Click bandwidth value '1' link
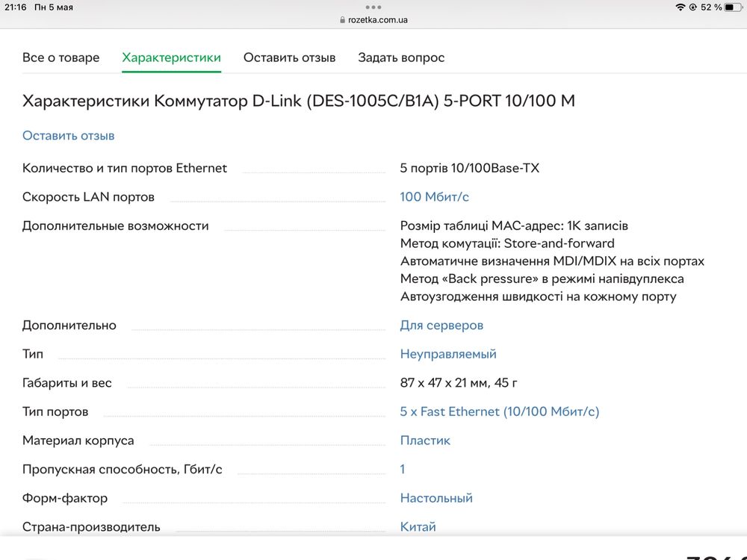This screenshot has height=560, width=747. pyautogui.click(x=403, y=469)
